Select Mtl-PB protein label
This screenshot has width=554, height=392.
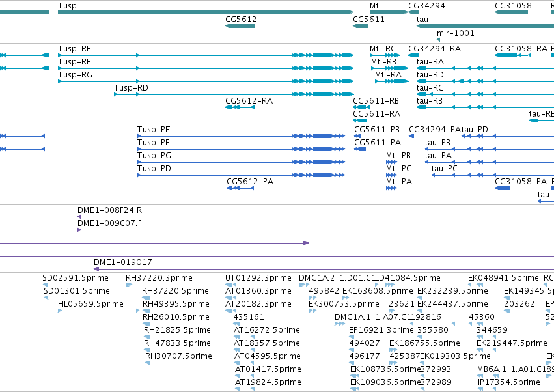398,156
